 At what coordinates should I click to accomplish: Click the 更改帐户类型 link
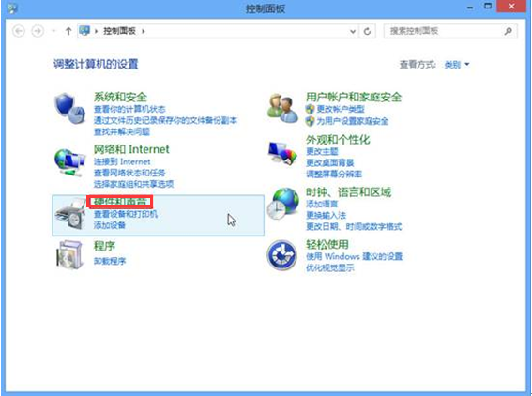coord(341,109)
